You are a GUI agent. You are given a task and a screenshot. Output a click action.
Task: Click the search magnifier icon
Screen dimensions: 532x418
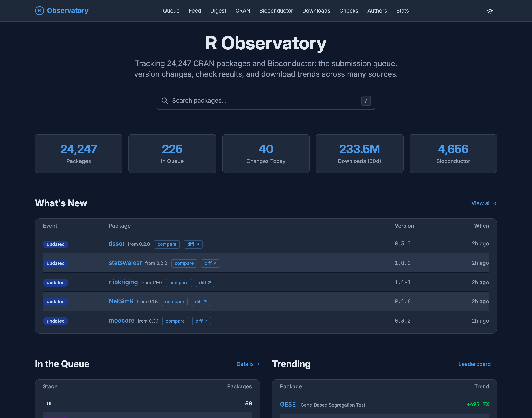[x=165, y=101]
